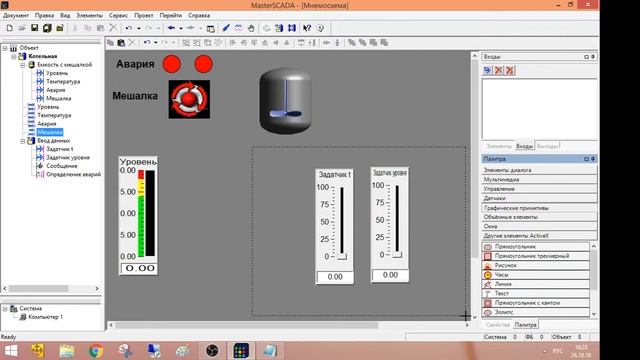Paste using the mnemonic editor toolbar clipboard icon
Screen dimensions: 640x360
click(x=121, y=42)
